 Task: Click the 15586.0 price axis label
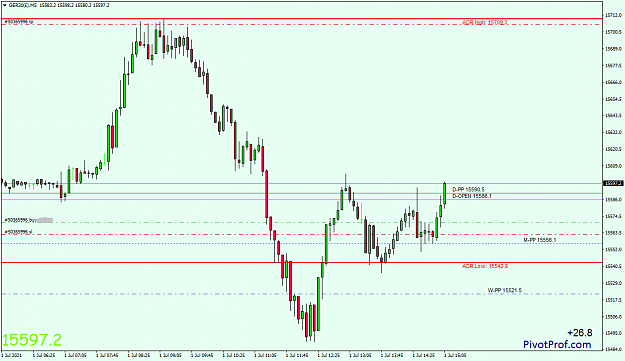[x=613, y=199]
